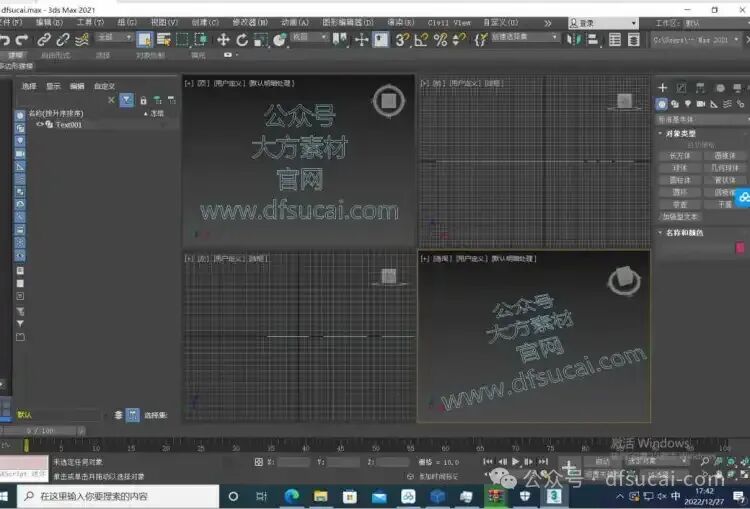Viewport: 750px width, 509px height.
Task: Open the Create (C) menu
Action: click(205, 22)
